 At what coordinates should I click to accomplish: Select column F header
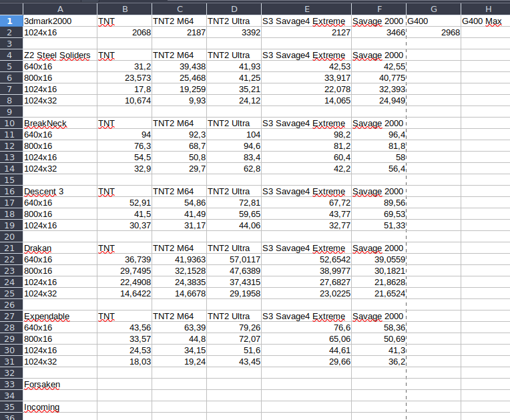coord(379,9)
